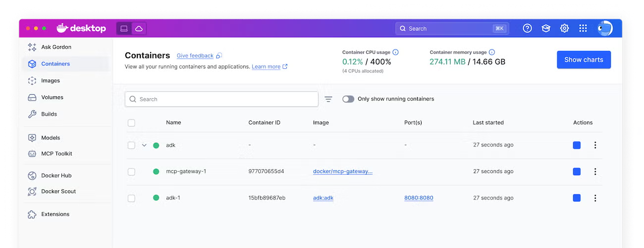Click the Builds wrench icon
Image resolution: width=644 pixels, height=248 pixels.
coord(32,114)
